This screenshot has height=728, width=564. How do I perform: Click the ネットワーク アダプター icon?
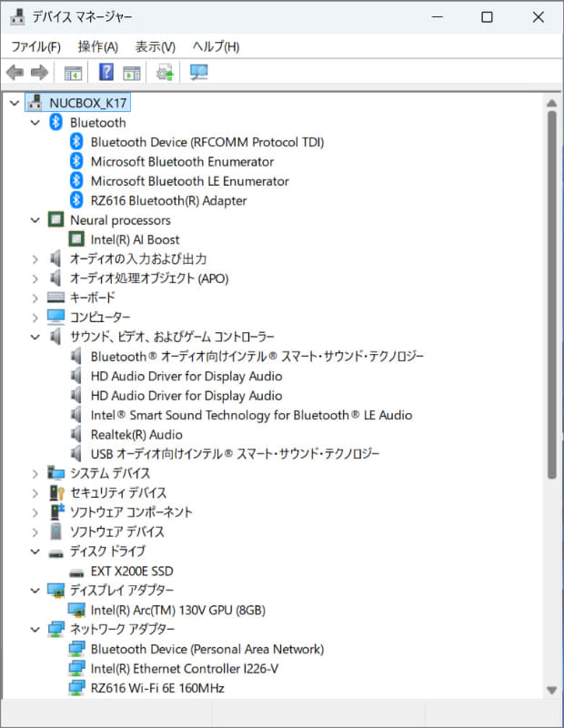55,629
